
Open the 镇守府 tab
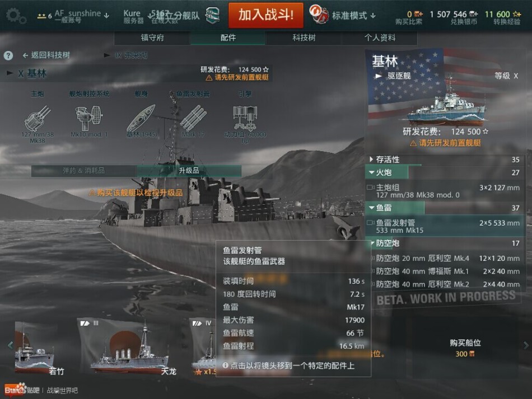[x=152, y=37]
